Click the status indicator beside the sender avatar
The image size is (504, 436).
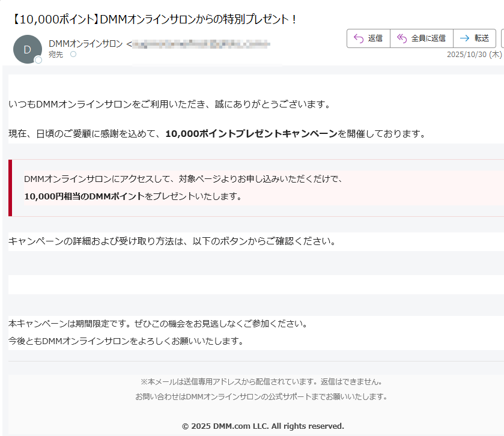[x=40, y=59]
